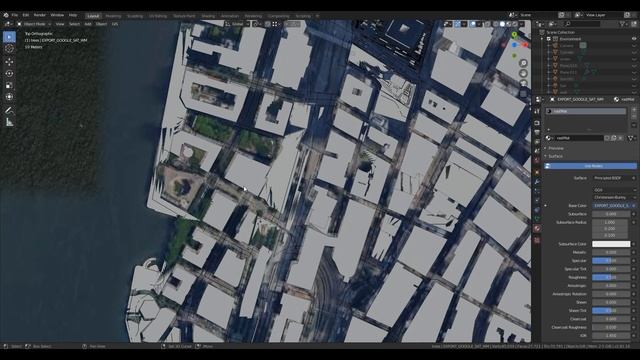Click the pan view hand gizmo

tap(523, 73)
